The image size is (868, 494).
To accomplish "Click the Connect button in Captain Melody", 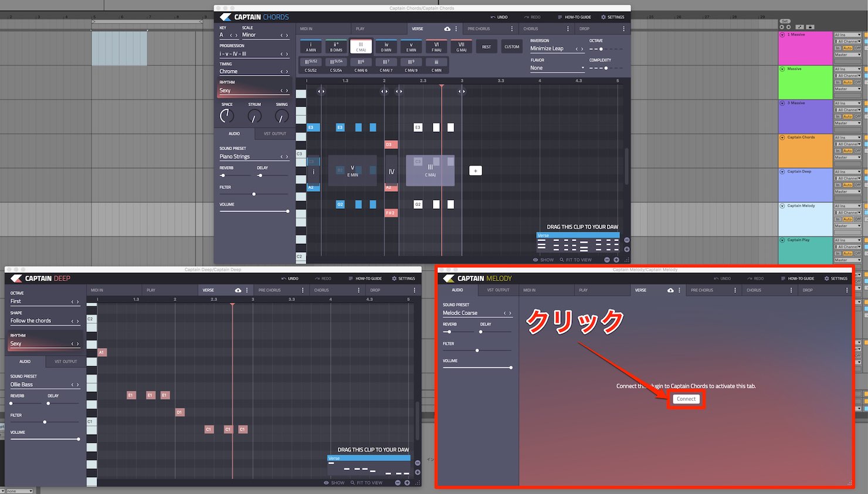I will [686, 399].
